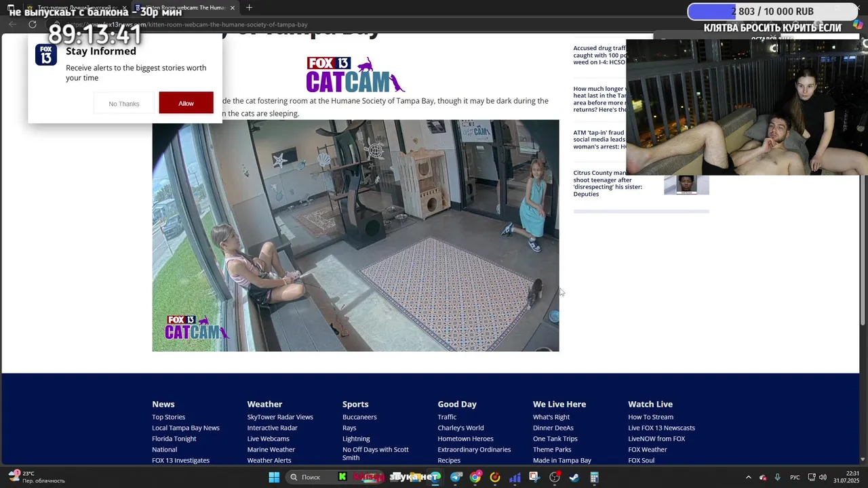Viewport: 868px width, 488px height.
Task: Open the Watch Live footer heading
Action: click(650, 404)
